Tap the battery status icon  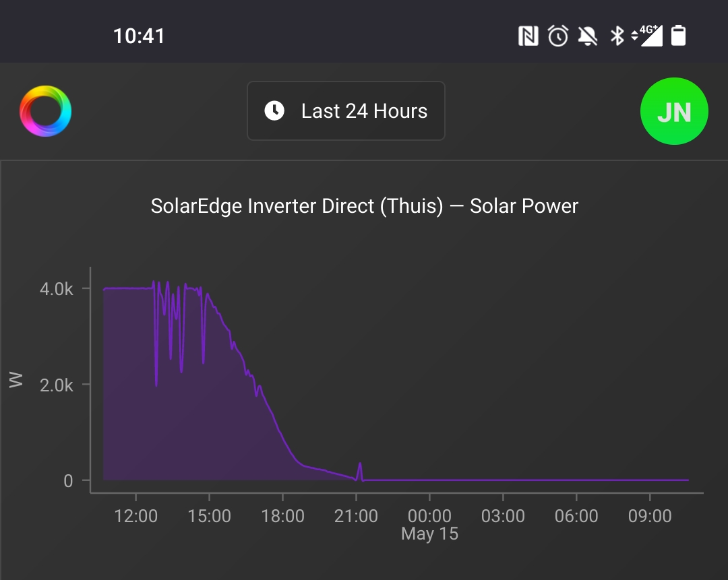[x=678, y=36]
